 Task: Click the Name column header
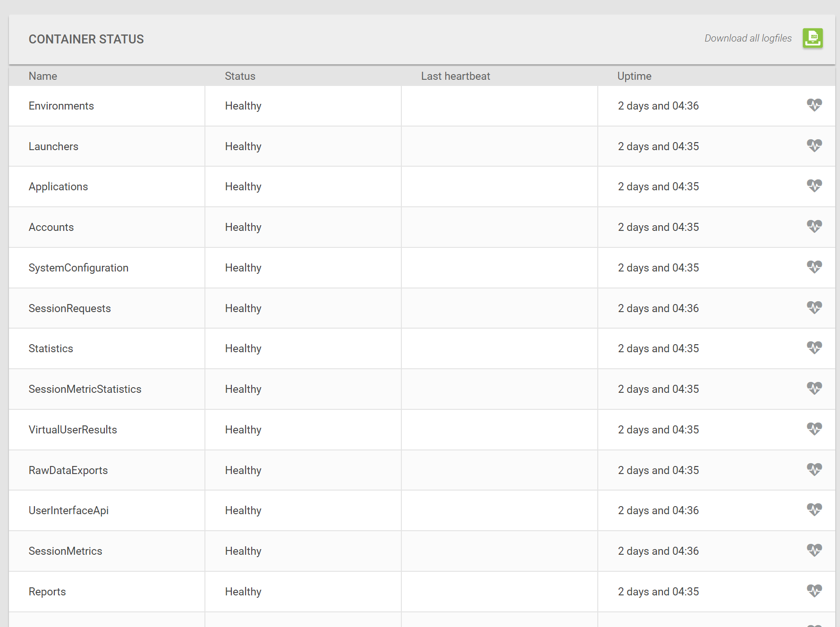[43, 76]
